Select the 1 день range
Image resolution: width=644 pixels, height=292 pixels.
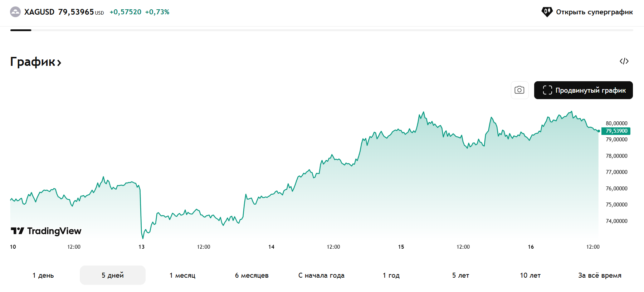coord(43,275)
